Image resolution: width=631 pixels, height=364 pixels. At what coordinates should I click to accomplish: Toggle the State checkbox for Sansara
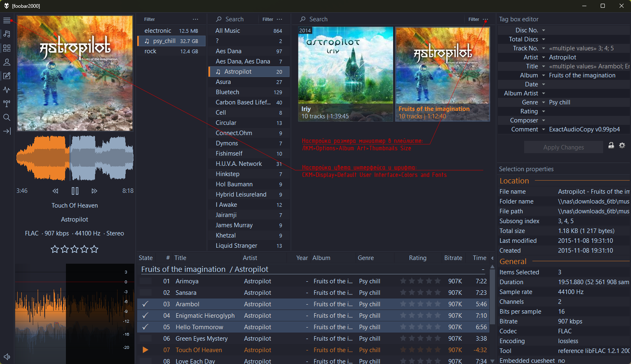(145, 293)
